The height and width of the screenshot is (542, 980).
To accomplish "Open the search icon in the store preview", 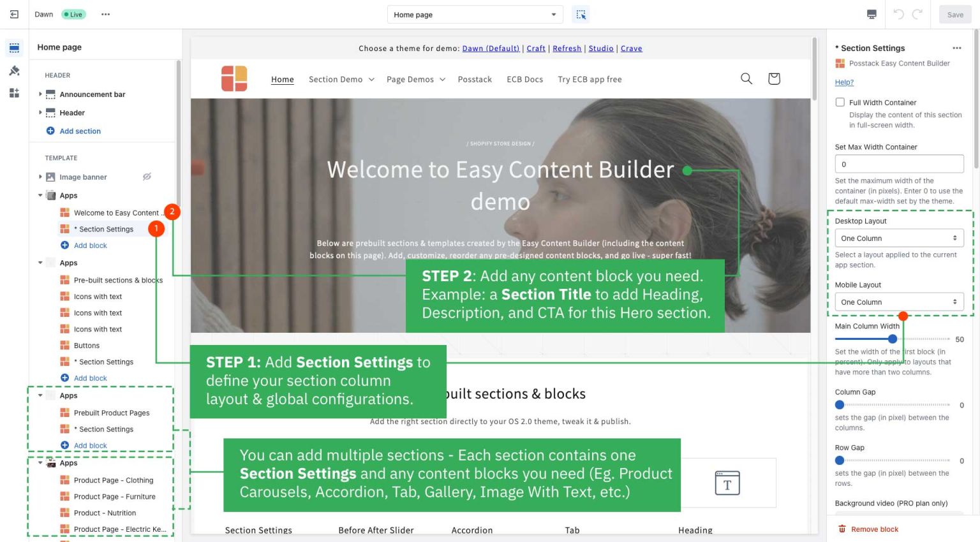I will [x=746, y=78].
